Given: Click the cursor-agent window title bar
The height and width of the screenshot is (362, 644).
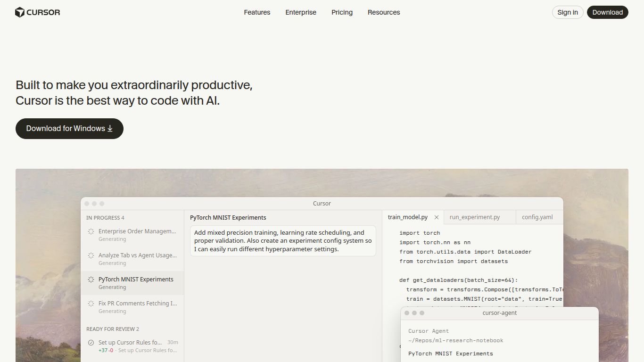Looking at the screenshot, I should 499,313.
